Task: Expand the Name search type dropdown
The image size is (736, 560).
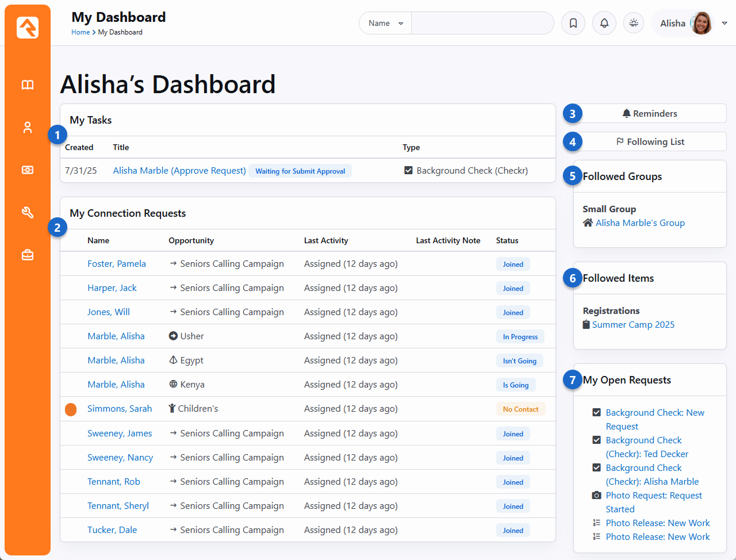Action: click(385, 24)
